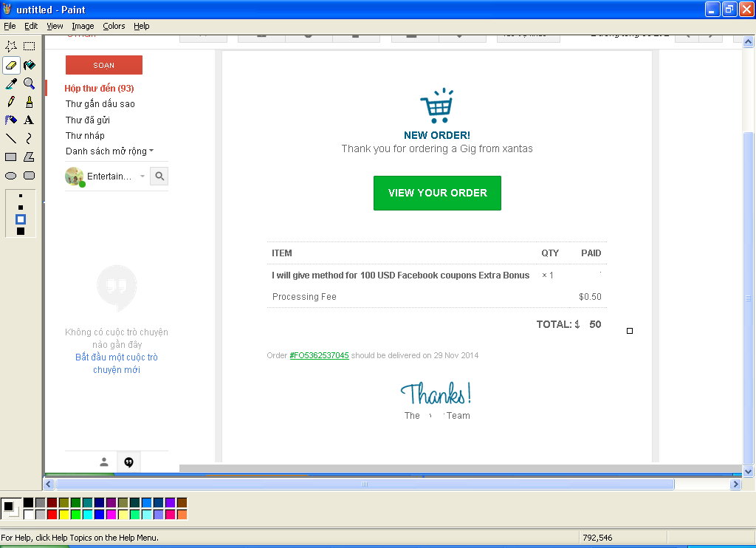Click the vertical scrollbar up arrow
The height and width of the screenshot is (548, 756).
749,42
